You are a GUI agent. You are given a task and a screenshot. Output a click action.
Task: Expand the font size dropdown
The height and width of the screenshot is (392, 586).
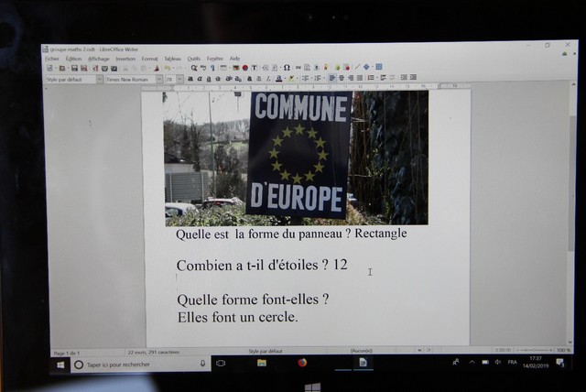(179, 80)
